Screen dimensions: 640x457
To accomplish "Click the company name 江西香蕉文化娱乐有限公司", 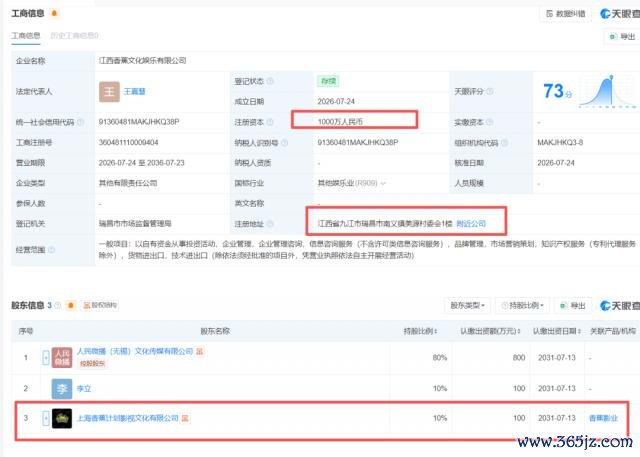I will [142, 61].
